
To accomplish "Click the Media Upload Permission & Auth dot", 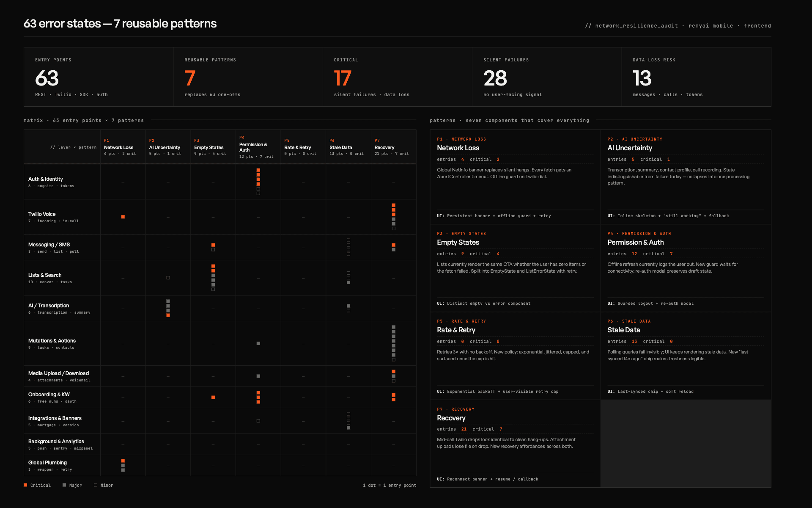I will point(258,376).
